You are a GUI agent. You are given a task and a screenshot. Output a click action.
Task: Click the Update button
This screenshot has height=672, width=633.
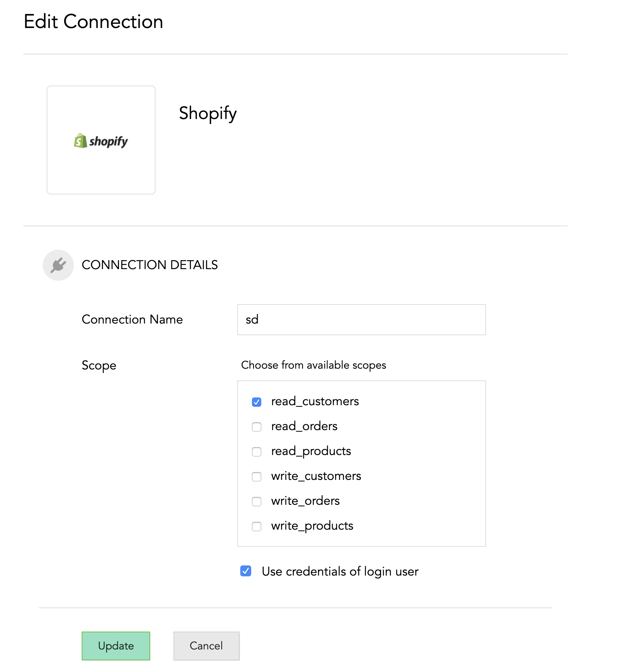[116, 646]
